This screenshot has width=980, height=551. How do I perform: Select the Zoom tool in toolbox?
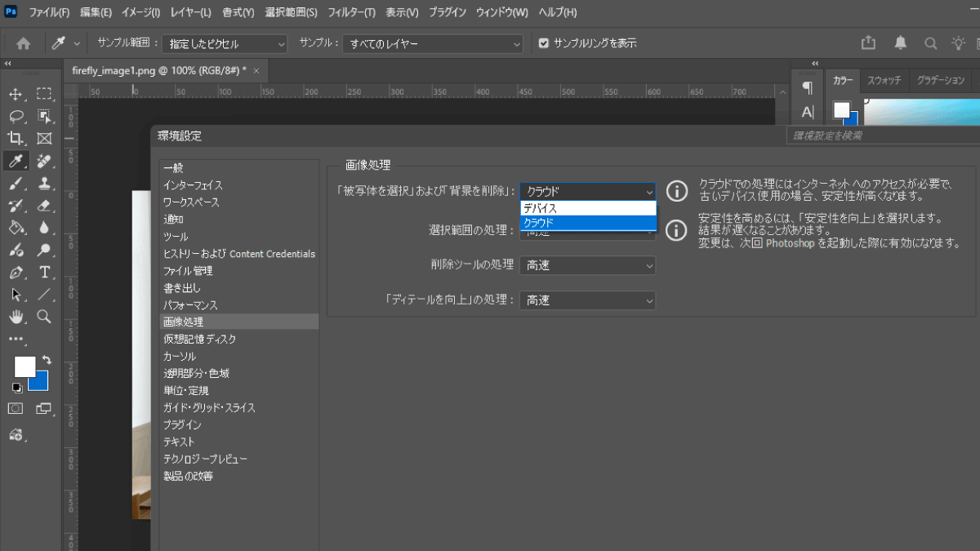click(x=44, y=316)
